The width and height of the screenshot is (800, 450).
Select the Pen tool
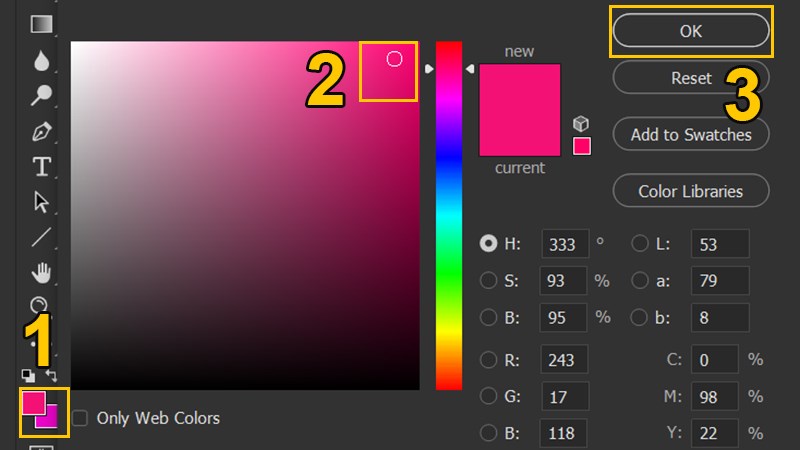[41, 131]
